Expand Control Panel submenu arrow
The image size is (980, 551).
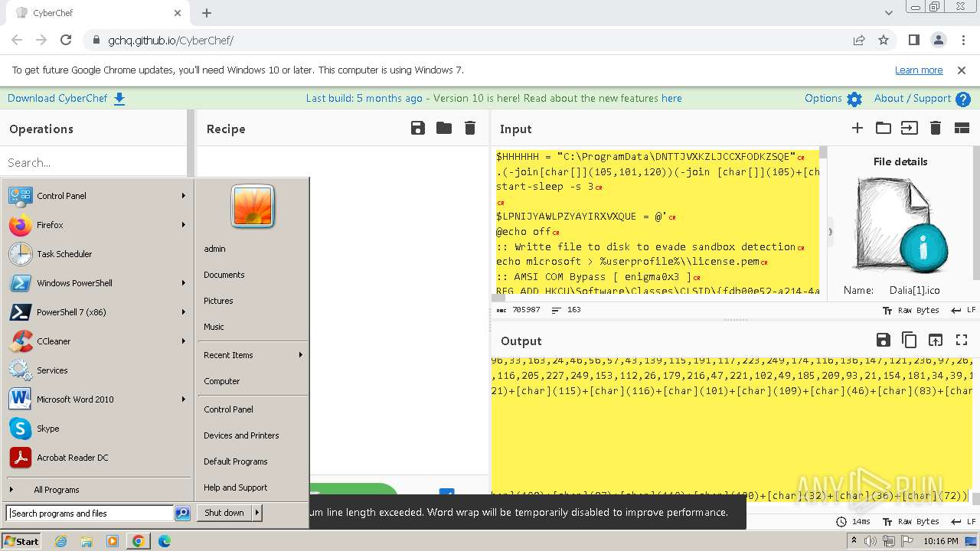(x=184, y=196)
